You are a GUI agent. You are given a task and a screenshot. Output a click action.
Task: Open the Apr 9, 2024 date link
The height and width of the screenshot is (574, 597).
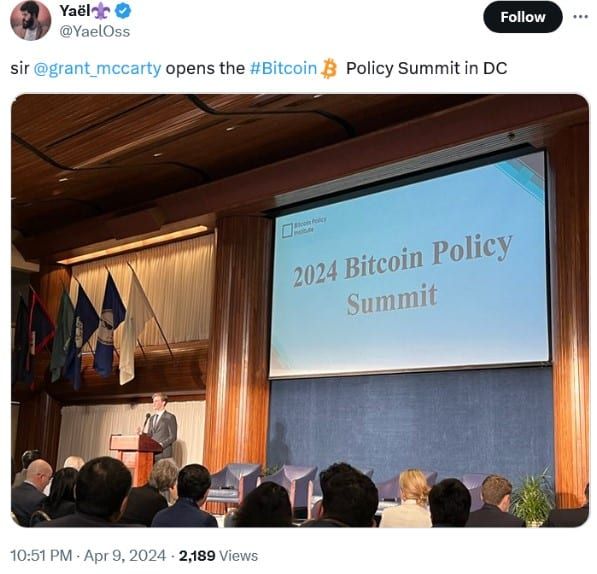pos(125,556)
